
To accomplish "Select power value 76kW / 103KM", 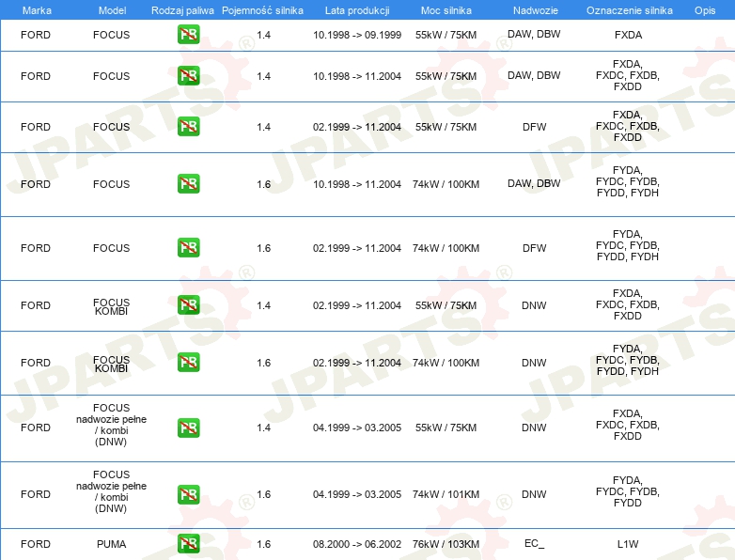I will tap(446, 544).
